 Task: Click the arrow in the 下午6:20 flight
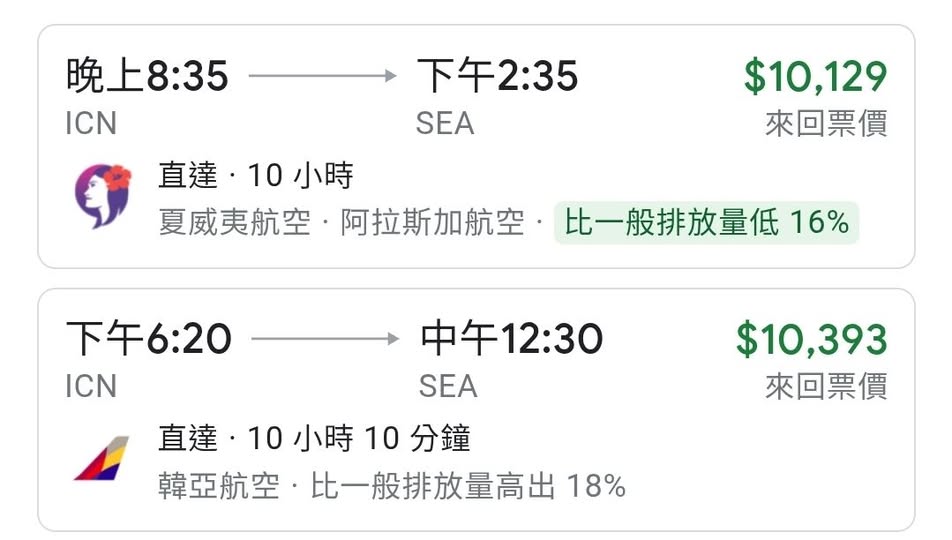click(x=324, y=339)
